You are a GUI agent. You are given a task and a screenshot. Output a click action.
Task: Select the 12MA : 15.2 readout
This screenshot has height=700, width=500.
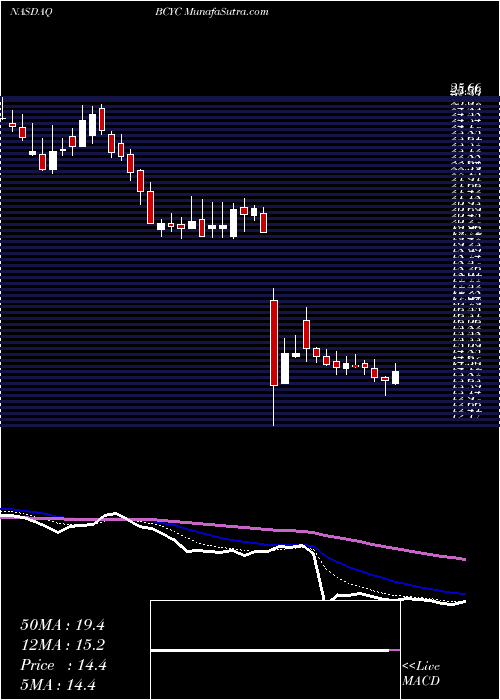pos(62,645)
